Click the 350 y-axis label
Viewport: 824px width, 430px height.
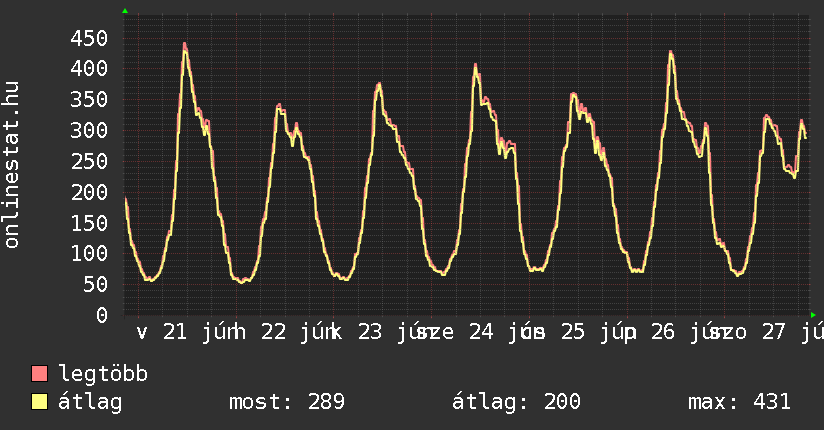pyautogui.click(x=89, y=99)
